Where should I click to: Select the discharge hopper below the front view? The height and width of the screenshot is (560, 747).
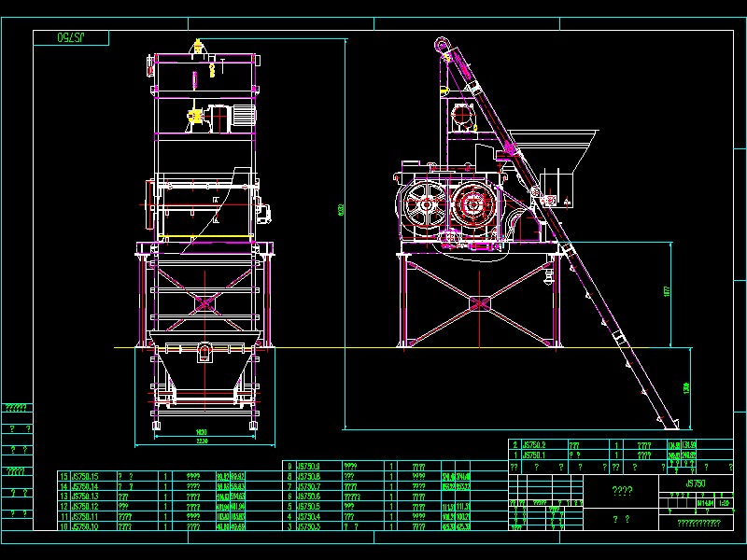[205, 373]
